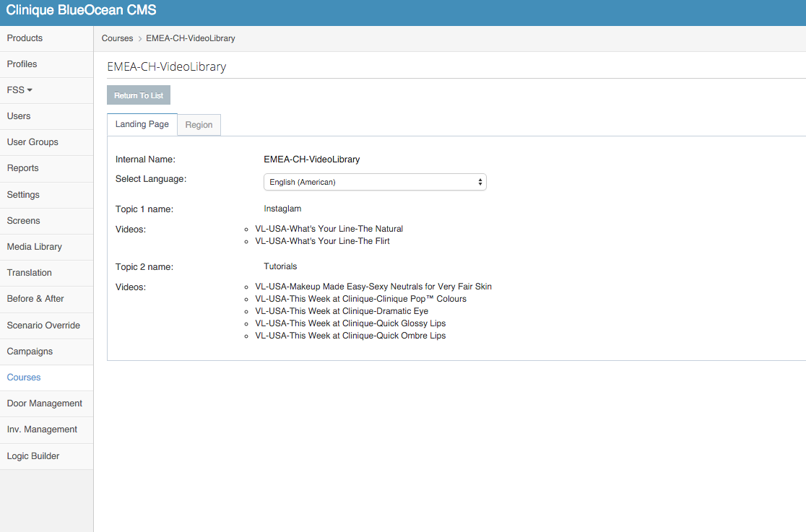Click the Courses sidebar link
The image size is (806, 532).
pyautogui.click(x=46, y=378)
